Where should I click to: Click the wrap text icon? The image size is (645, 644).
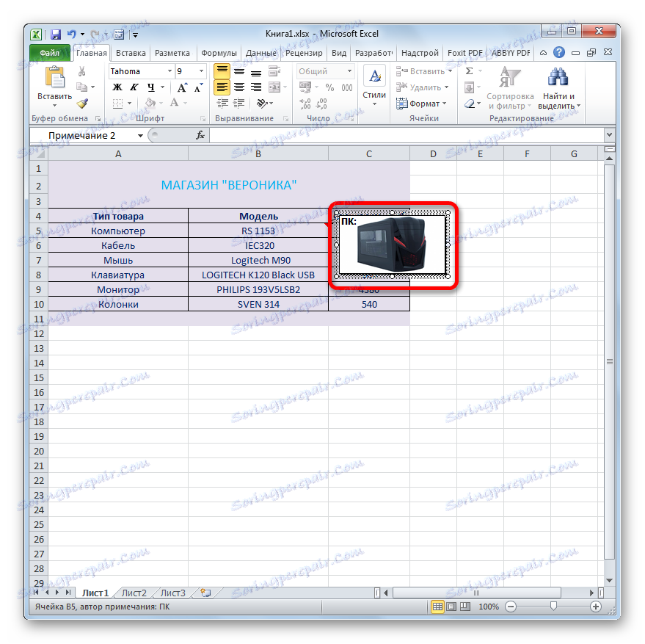pyautogui.click(x=274, y=71)
